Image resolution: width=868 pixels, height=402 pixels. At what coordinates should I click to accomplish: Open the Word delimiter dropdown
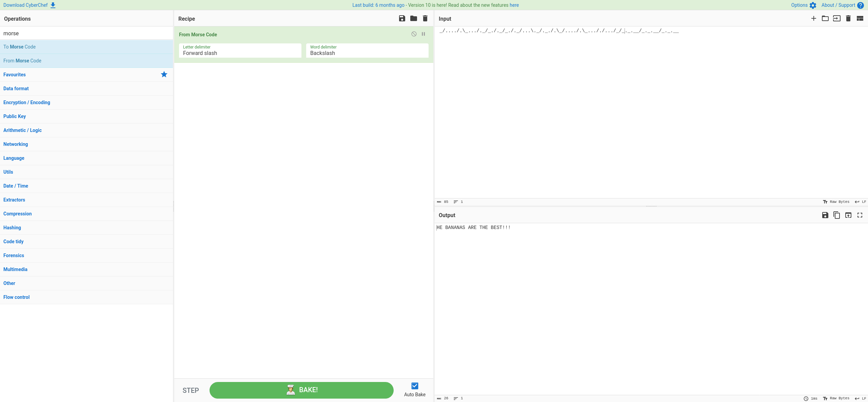pyautogui.click(x=367, y=51)
